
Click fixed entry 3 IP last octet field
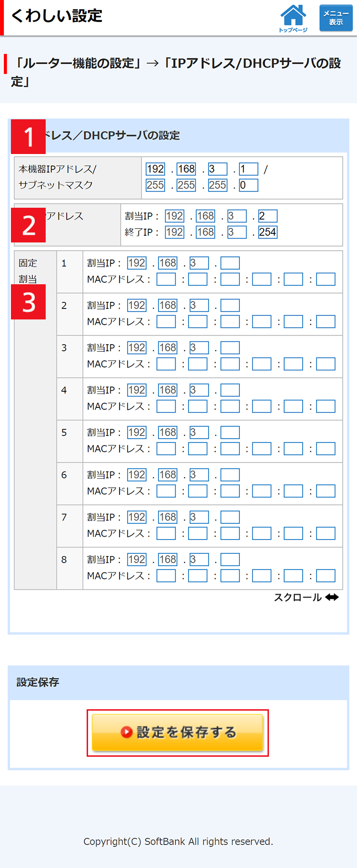tap(230, 347)
